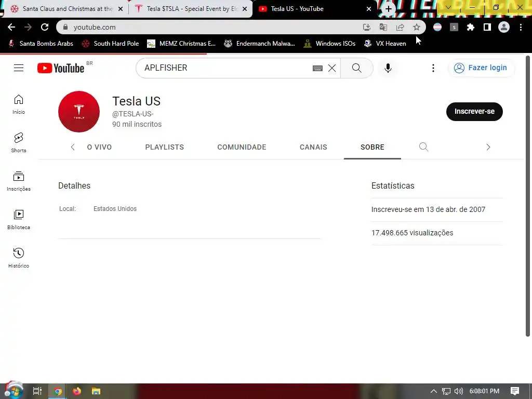The image size is (532, 399).
Task: Run the search with the magnifier button
Action: click(356, 68)
